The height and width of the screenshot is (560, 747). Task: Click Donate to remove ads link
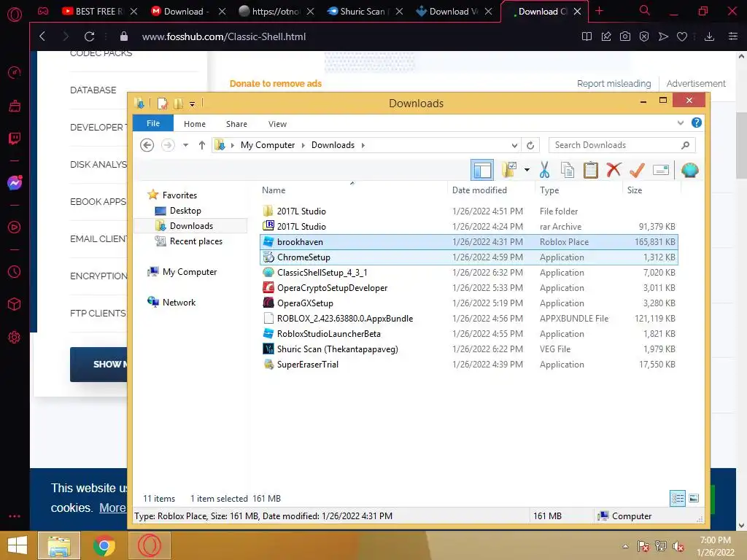coord(275,83)
